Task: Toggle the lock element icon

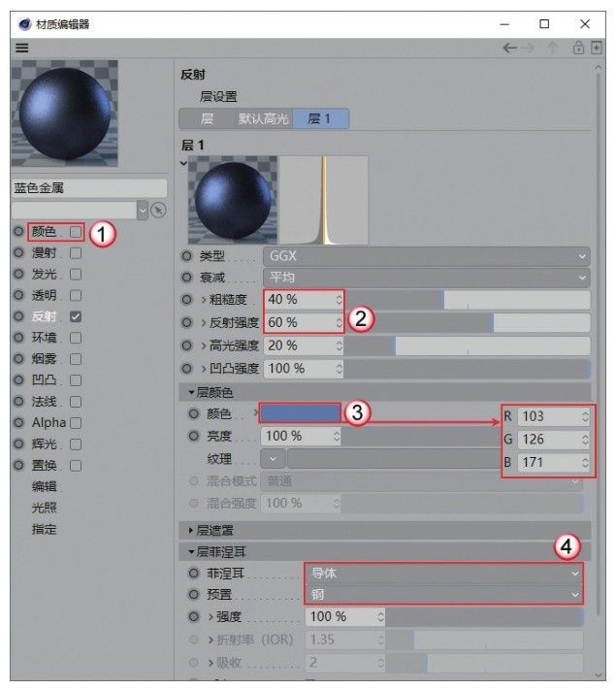Action: pos(578,48)
